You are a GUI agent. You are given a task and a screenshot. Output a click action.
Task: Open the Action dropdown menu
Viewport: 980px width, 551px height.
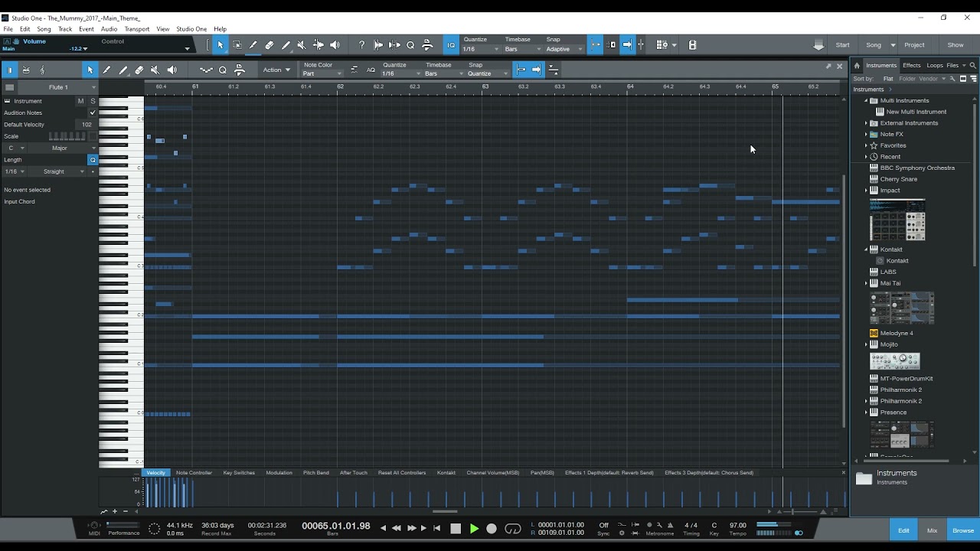(276, 70)
